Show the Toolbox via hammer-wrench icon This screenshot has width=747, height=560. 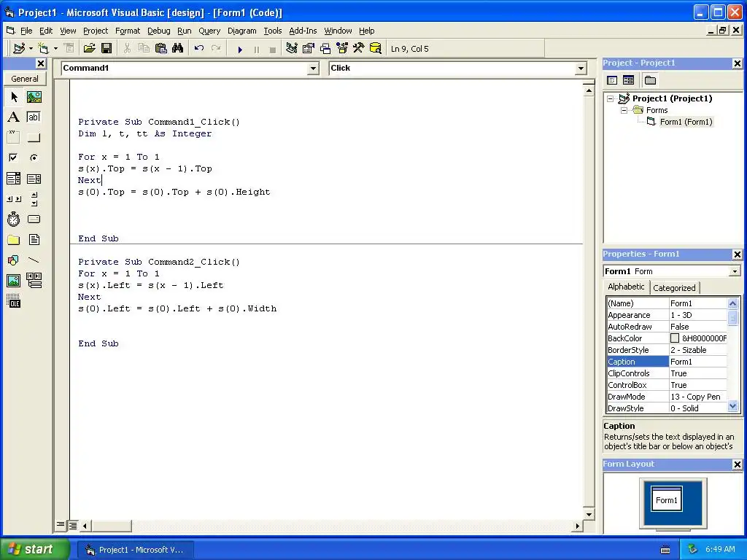[x=358, y=49]
